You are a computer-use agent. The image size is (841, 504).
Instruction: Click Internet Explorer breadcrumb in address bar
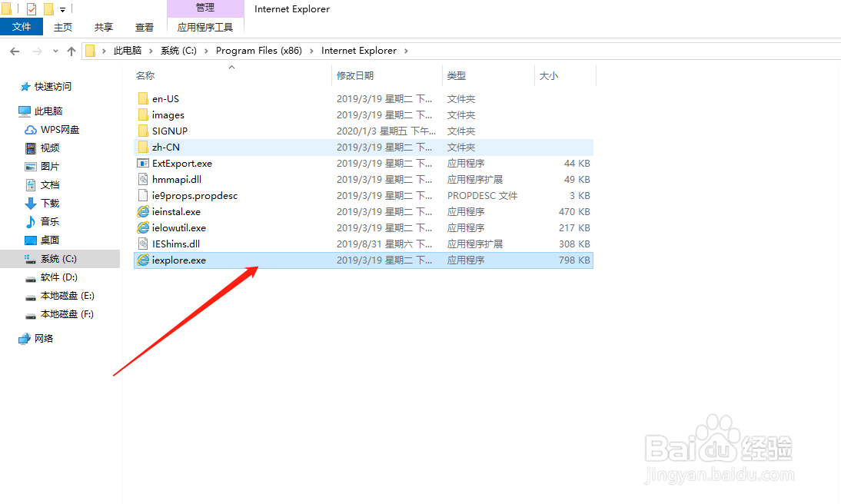359,51
